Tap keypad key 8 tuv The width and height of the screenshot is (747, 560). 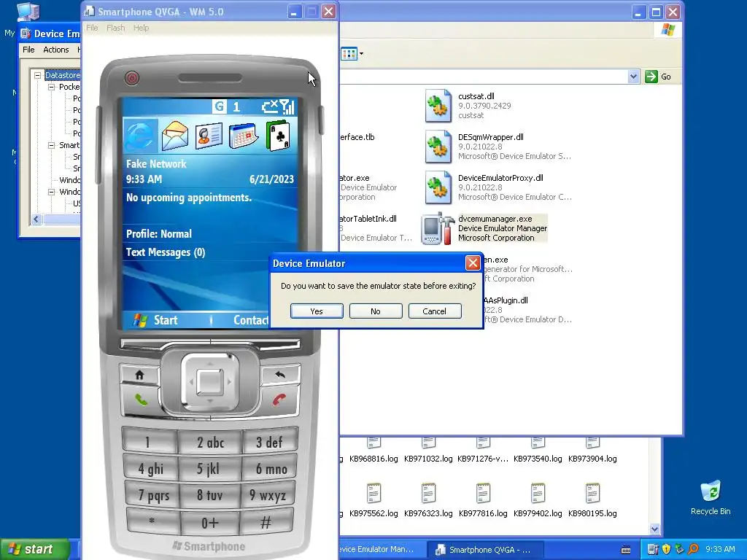[x=209, y=496]
